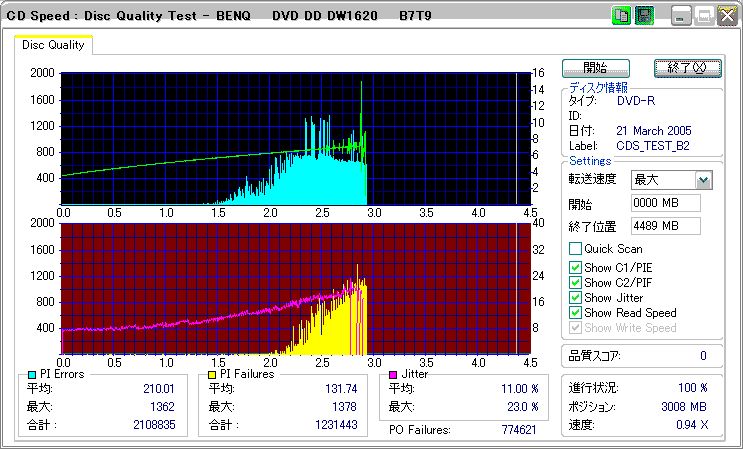Click the 速度 value 0.94 X
This screenshot has width=743, height=449.
692,425
